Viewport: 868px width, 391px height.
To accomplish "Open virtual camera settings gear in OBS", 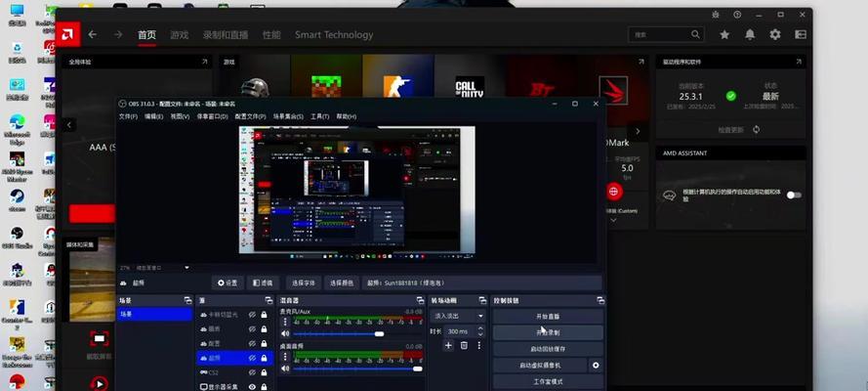I will tap(596, 366).
